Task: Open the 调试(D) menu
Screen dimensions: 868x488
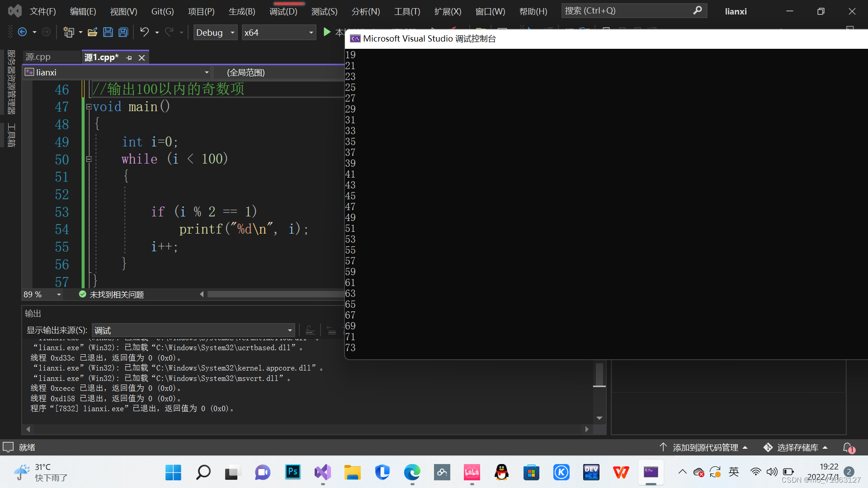Action: [x=283, y=11]
